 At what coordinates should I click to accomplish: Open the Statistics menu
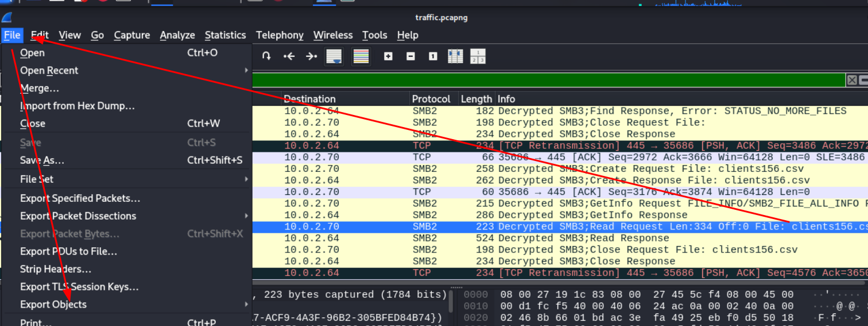[x=225, y=35]
